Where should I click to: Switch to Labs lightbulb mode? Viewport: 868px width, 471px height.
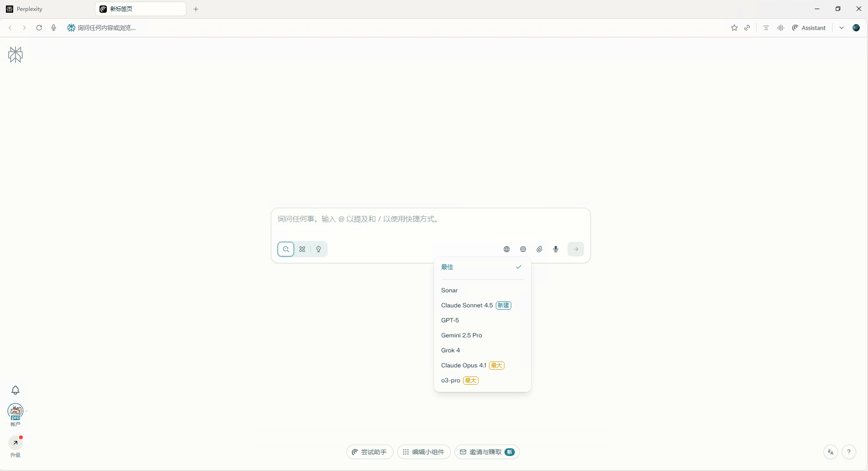click(319, 249)
